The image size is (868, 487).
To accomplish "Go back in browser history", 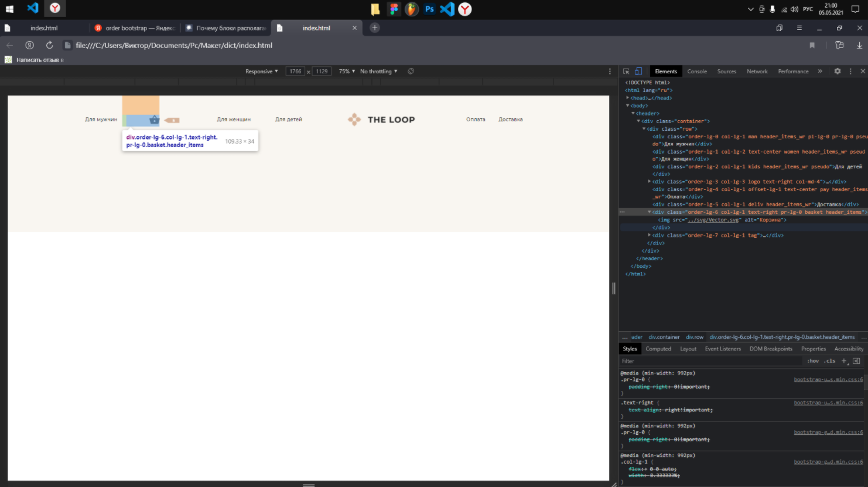I will pos(9,45).
